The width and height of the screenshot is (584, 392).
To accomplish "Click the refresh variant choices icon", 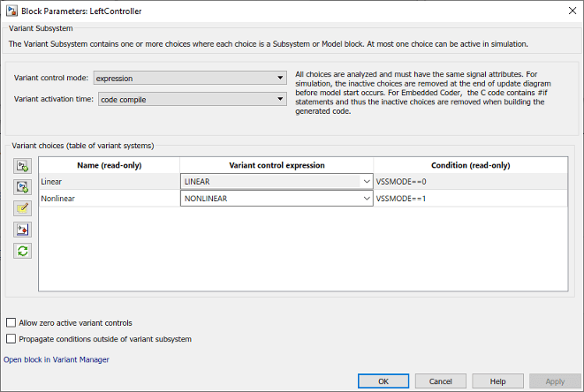I will [x=22, y=251].
